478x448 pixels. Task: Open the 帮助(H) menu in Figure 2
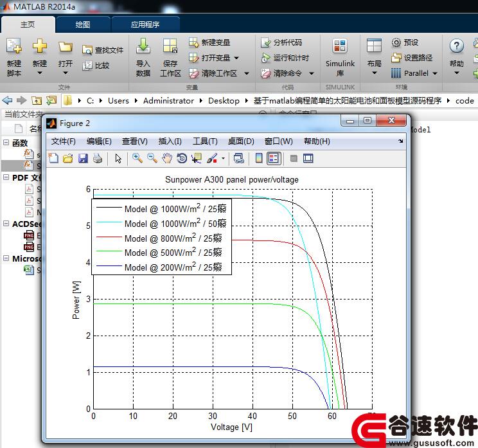[317, 141]
